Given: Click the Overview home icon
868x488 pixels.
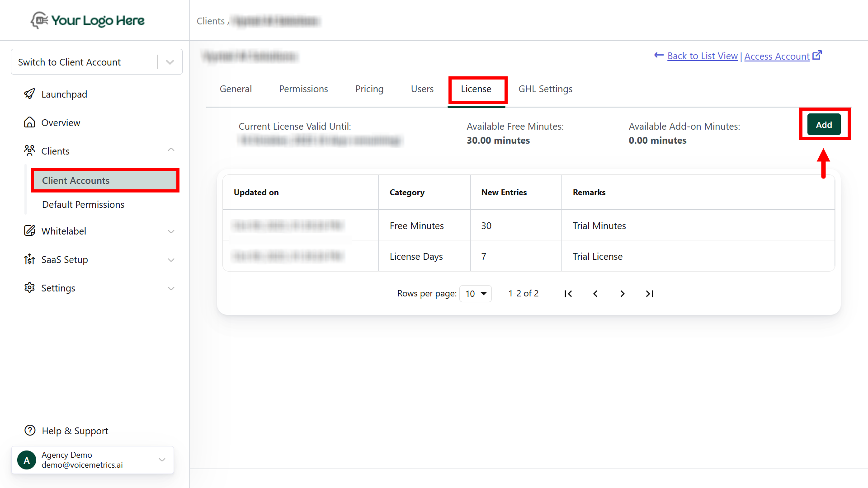Looking at the screenshot, I should point(29,122).
